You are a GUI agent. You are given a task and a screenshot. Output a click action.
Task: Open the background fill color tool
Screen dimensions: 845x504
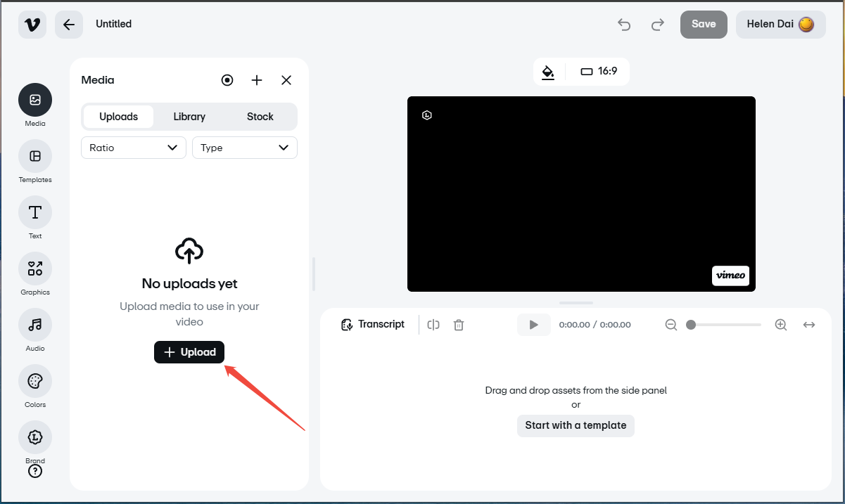548,71
